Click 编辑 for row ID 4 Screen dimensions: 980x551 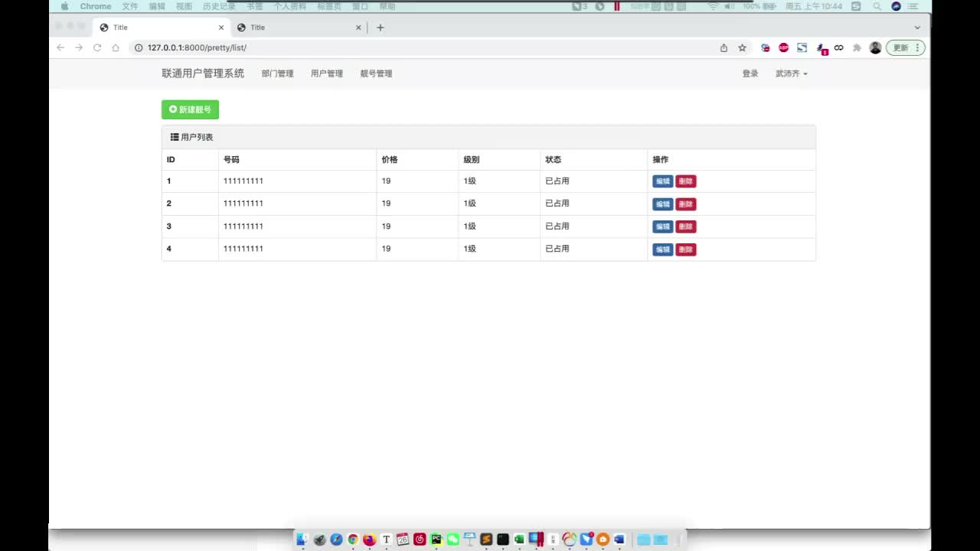[x=663, y=249]
